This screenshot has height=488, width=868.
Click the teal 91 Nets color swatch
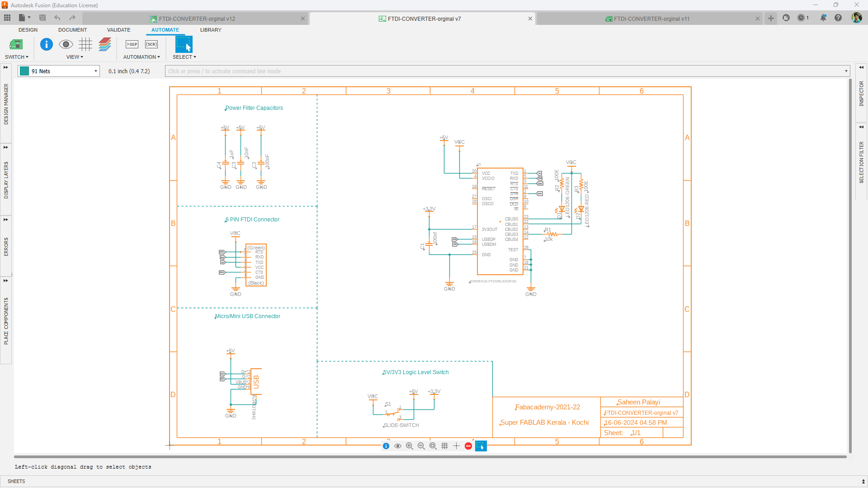coord(24,71)
